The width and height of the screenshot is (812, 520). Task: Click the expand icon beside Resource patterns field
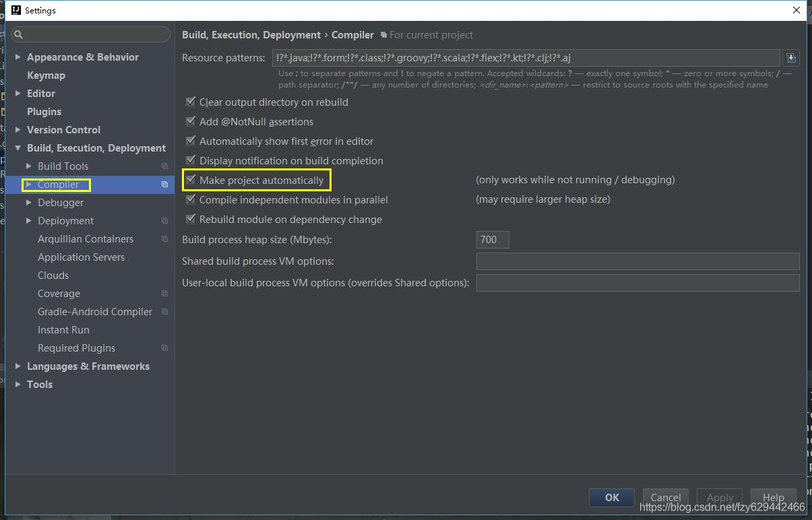pos(791,58)
